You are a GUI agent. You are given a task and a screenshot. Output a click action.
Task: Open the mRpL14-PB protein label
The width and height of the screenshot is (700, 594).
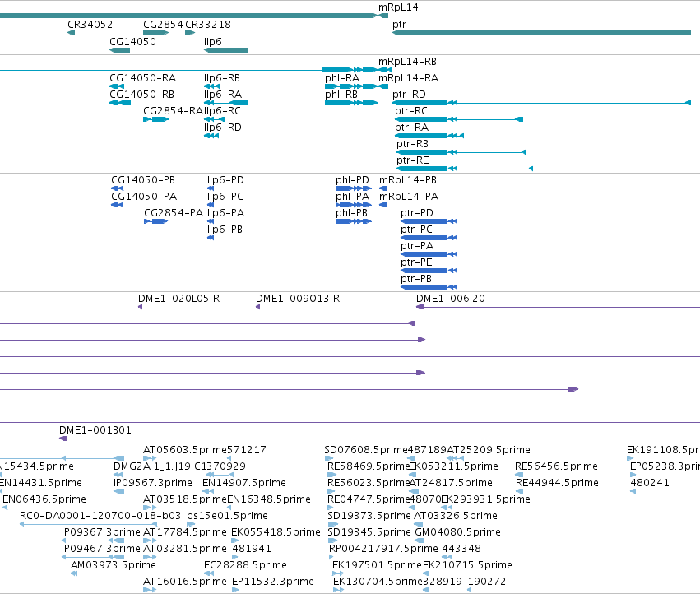tap(408, 180)
